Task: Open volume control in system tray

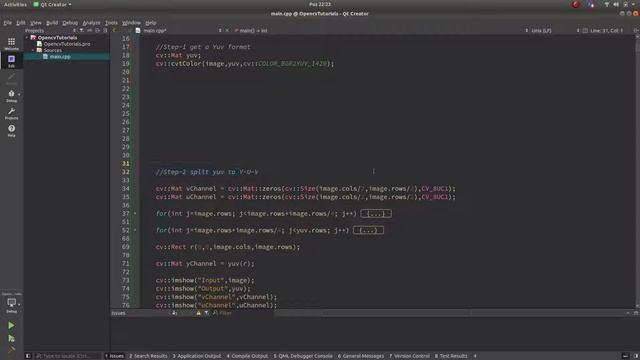Action: click(x=616, y=4)
